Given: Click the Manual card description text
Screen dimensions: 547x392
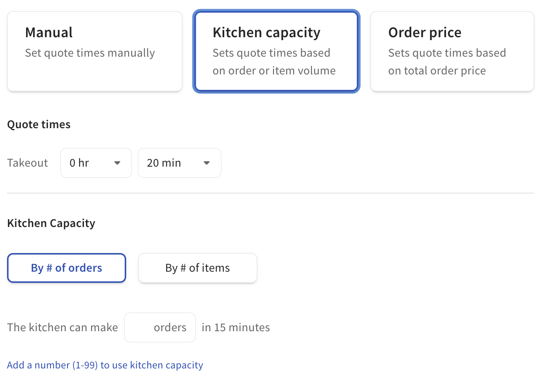Looking at the screenshot, I should 90,53.
